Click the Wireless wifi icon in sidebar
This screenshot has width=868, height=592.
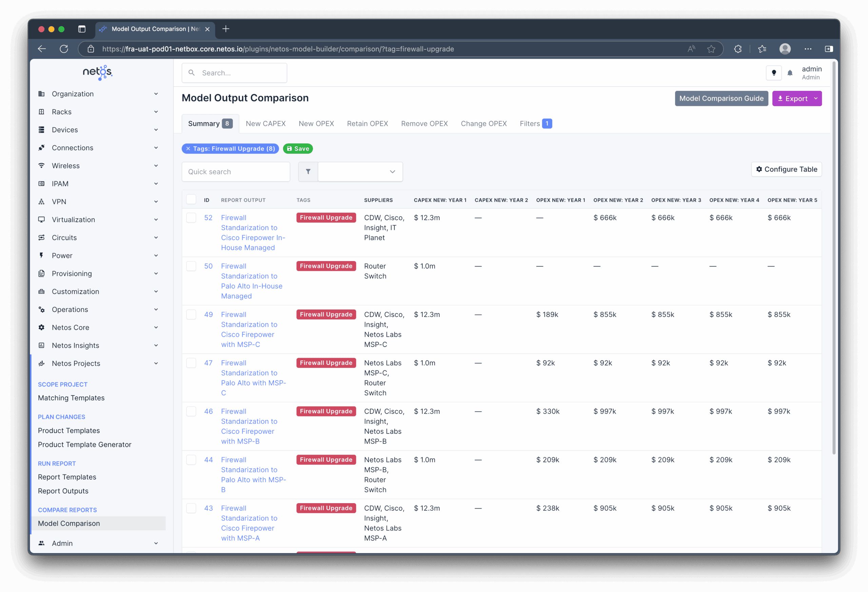click(41, 165)
